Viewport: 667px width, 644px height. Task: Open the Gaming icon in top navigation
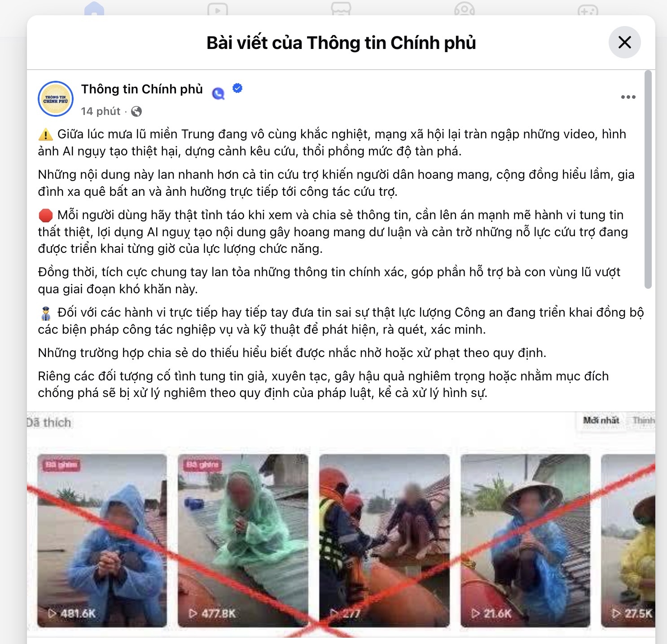coord(588,8)
